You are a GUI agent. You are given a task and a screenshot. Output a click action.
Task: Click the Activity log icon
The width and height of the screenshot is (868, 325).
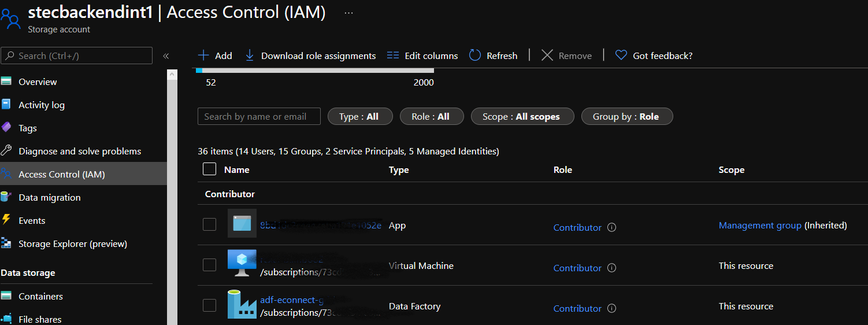coord(6,105)
